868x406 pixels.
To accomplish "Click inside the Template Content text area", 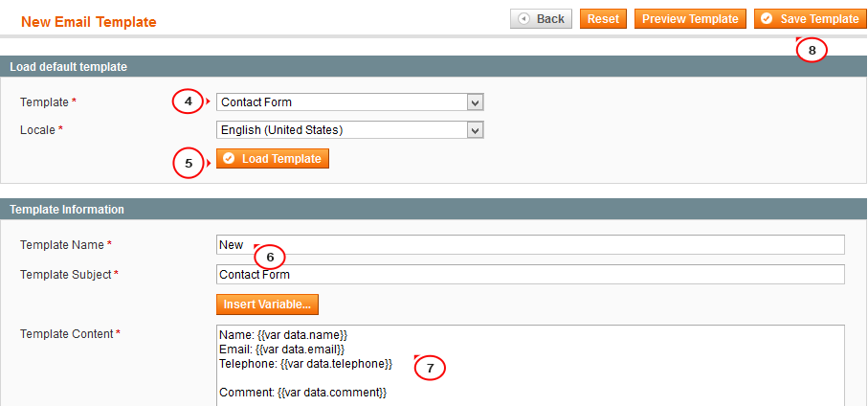I will coord(530,366).
